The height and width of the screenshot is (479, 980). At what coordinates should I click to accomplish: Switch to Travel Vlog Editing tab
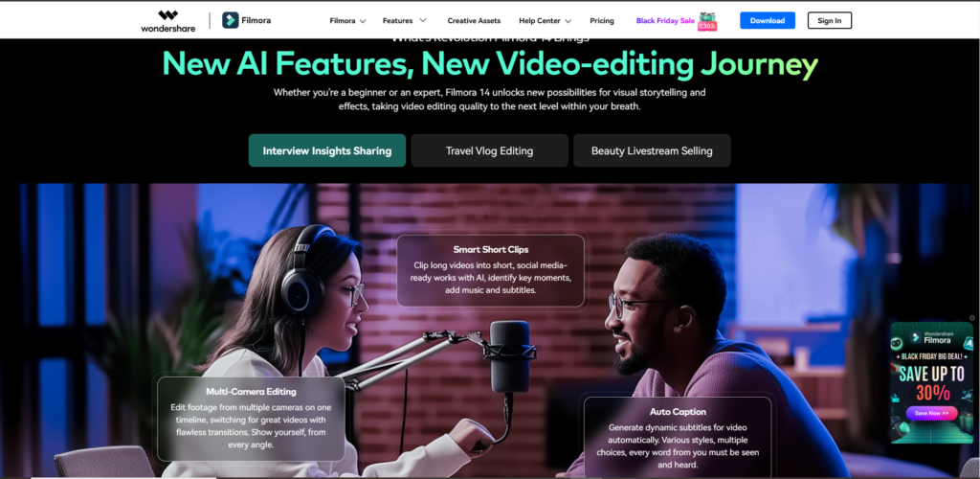489,150
